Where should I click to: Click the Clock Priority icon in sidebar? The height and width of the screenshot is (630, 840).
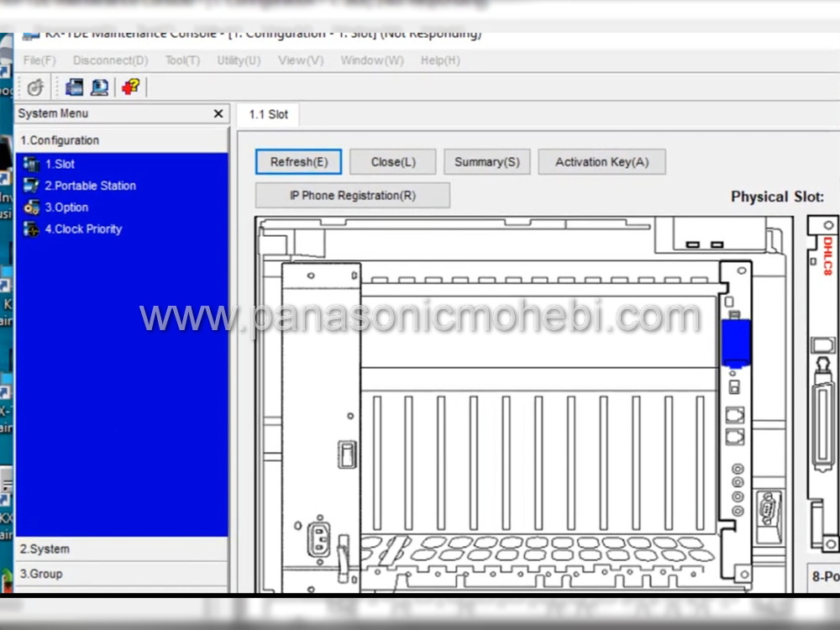[x=32, y=229]
